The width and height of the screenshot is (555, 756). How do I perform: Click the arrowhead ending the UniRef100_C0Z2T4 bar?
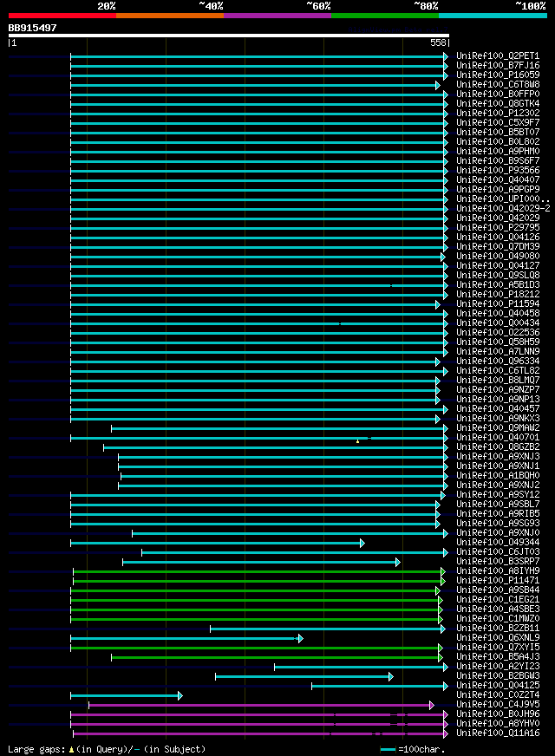pos(180,695)
